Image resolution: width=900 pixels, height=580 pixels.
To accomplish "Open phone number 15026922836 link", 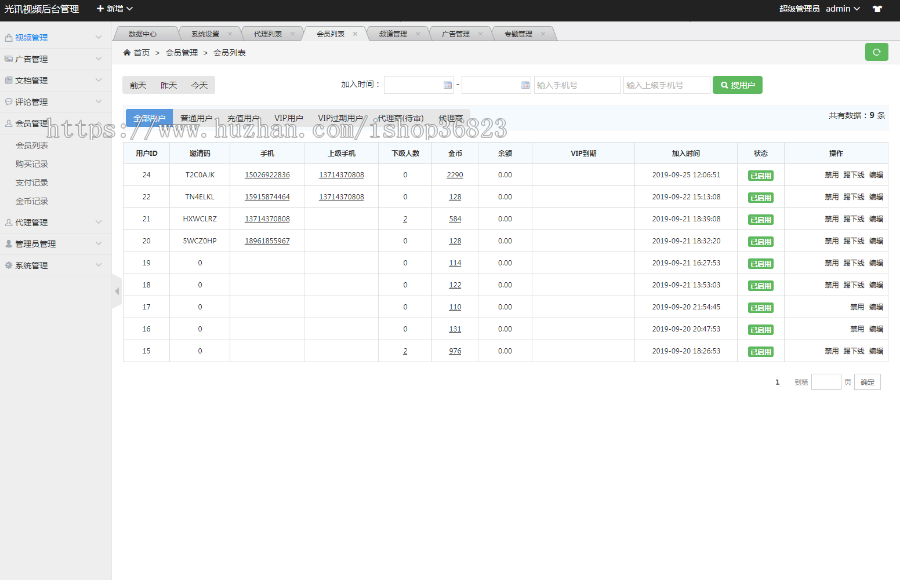I will (267, 175).
